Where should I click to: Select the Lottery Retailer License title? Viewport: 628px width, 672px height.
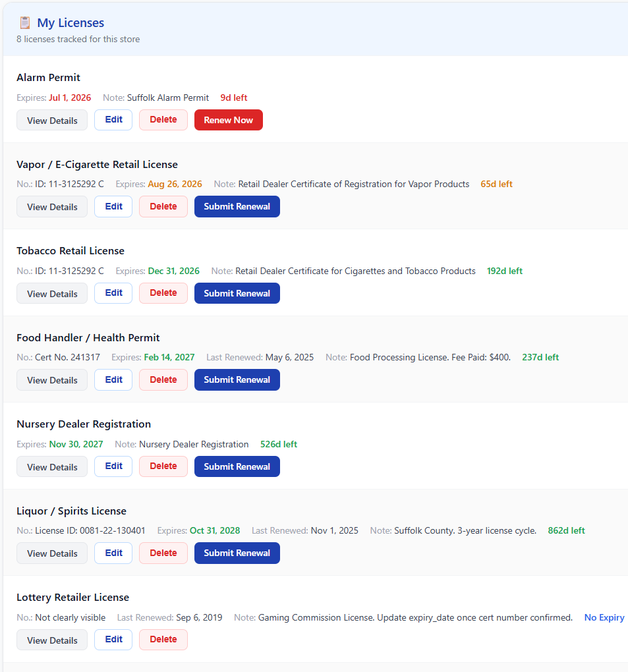pyautogui.click(x=73, y=598)
